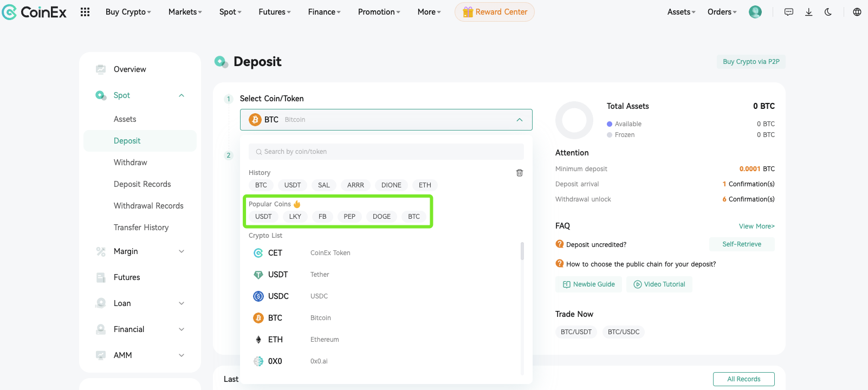Click the Overview sidebar icon

[101, 69]
